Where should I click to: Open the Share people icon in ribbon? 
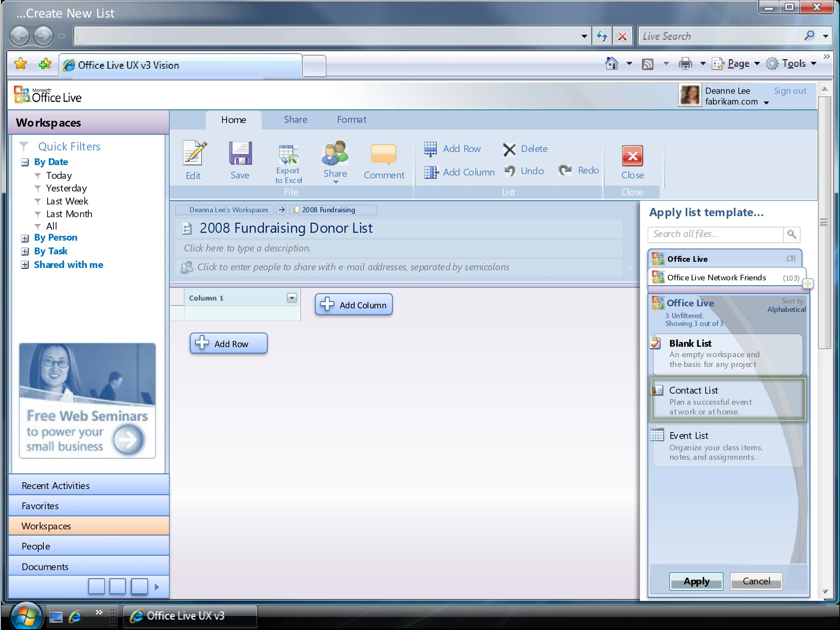(x=335, y=153)
